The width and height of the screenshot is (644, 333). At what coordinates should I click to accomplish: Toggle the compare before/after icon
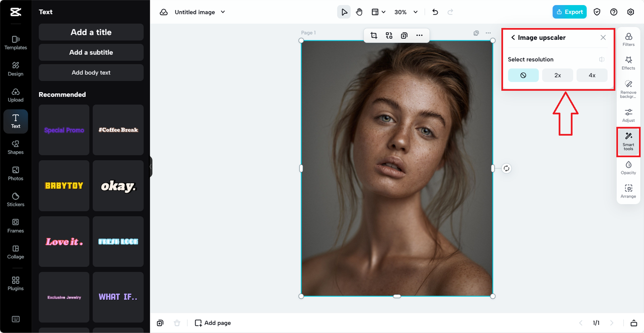click(x=602, y=59)
